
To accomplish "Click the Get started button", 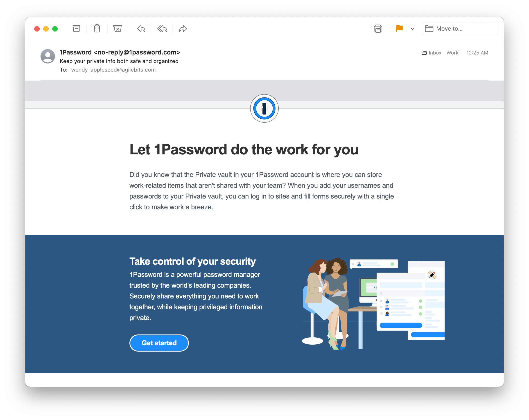I will pos(159,343).
